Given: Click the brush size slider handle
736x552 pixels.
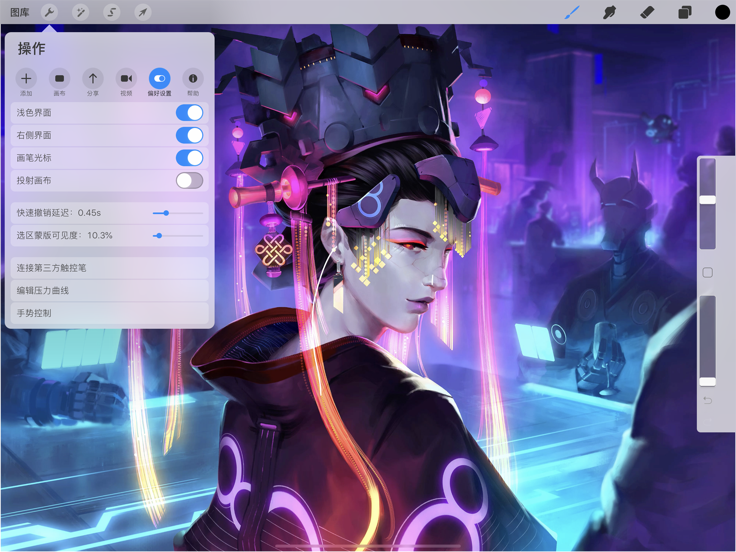Looking at the screenshot, I should pos(707,200).
